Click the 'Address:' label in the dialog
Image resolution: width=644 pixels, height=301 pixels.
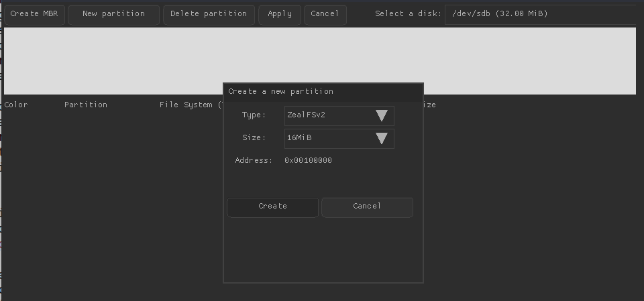point(254,160)
